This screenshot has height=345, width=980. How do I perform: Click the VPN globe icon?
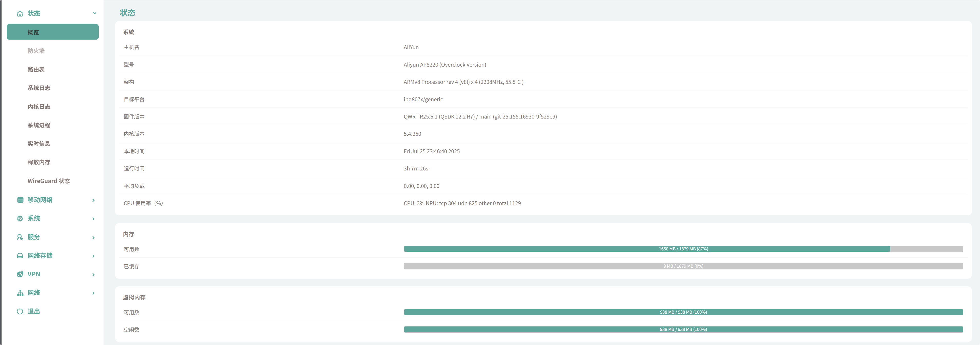[20, 274]
